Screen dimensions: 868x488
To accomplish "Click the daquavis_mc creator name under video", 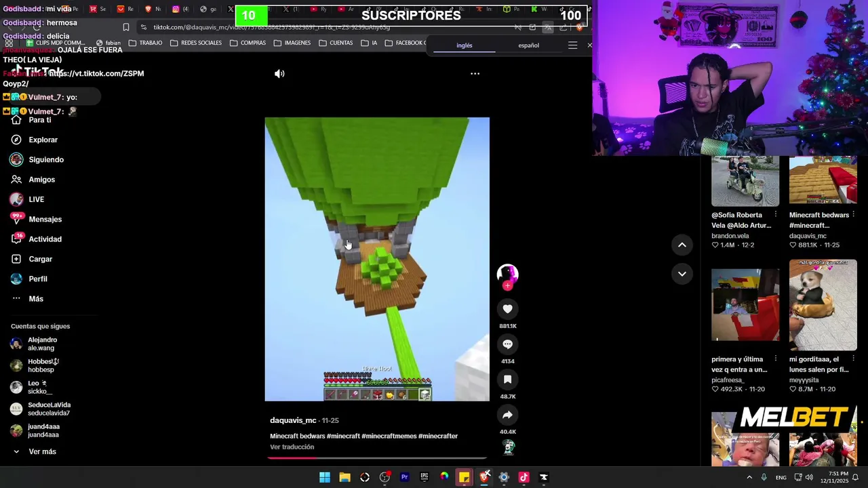I will [293, 420].
